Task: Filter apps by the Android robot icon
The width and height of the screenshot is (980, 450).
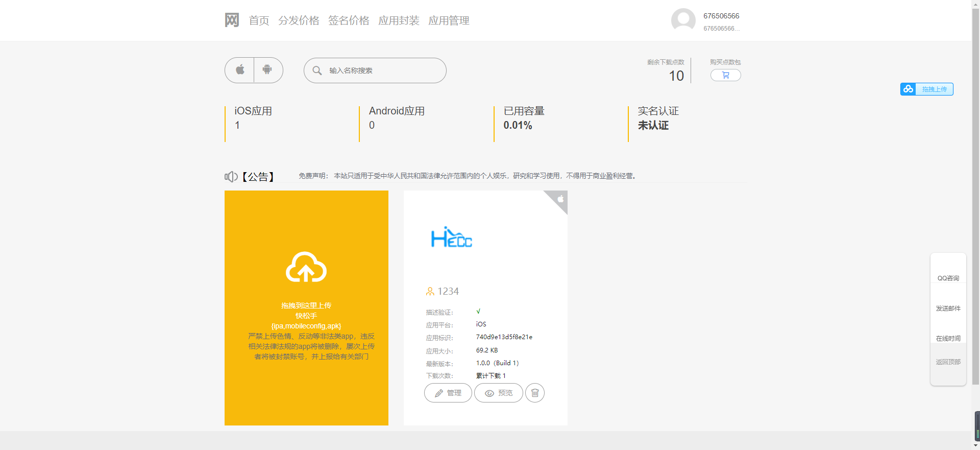Action: coord(267,70)
